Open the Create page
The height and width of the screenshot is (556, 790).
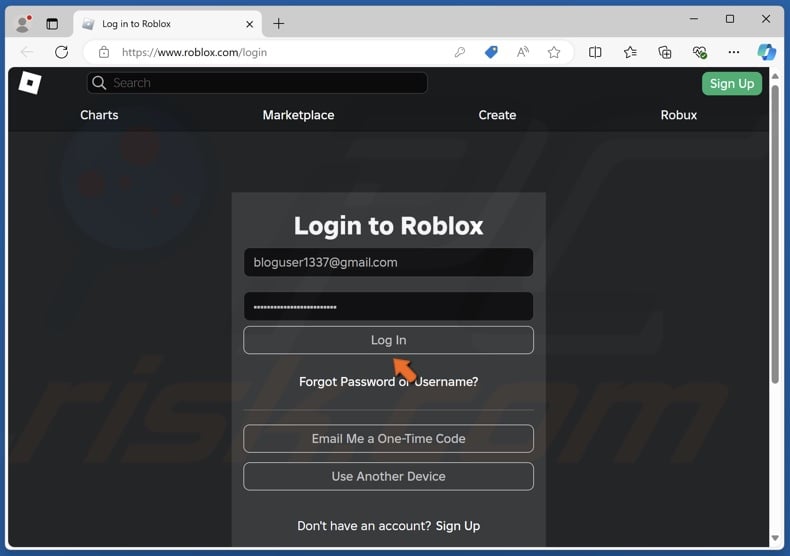[497, 115]
